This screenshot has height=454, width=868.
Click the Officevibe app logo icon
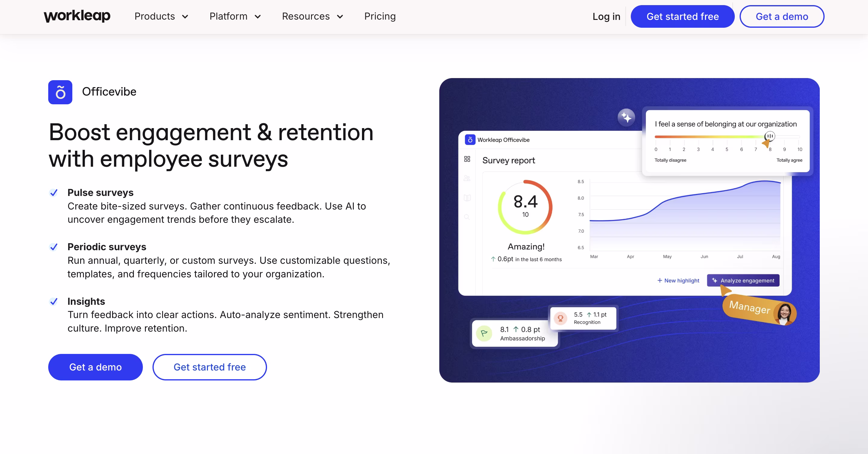click(60, 92)
